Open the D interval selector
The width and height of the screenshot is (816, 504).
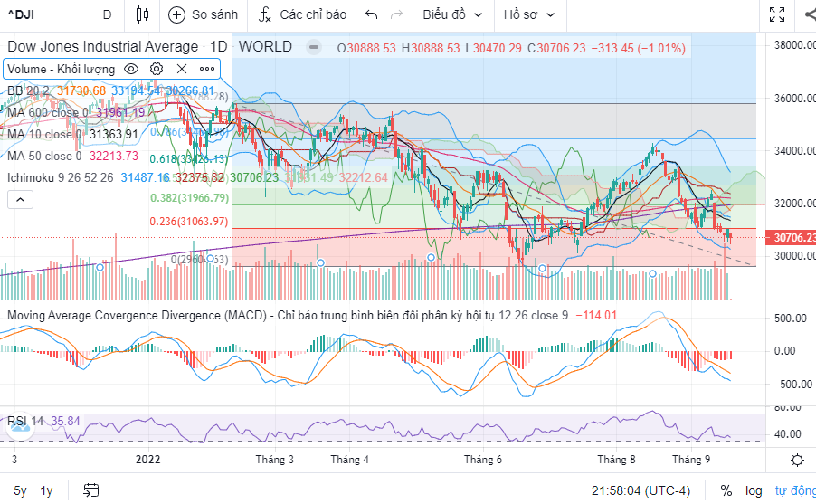[108, 14]
